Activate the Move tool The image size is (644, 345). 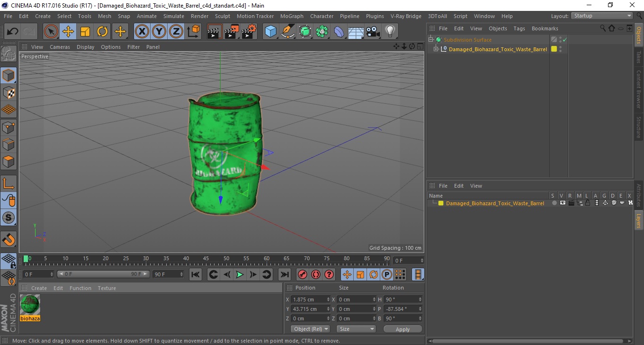click(x=68, y=32)
